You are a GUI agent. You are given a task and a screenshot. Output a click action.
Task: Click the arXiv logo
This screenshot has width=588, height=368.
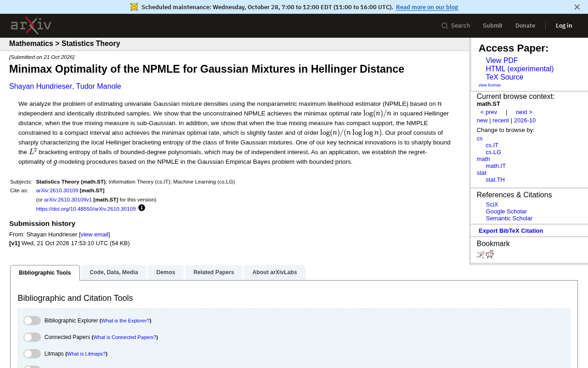31,26
